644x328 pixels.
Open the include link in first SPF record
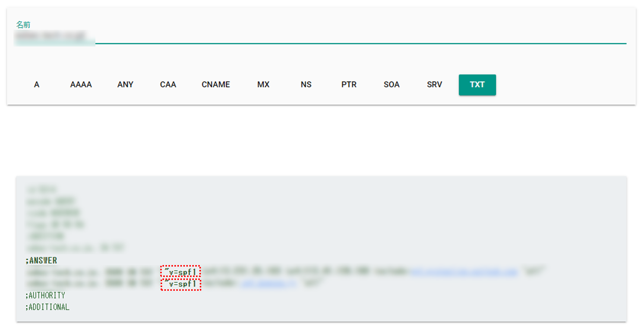point(464,272)
